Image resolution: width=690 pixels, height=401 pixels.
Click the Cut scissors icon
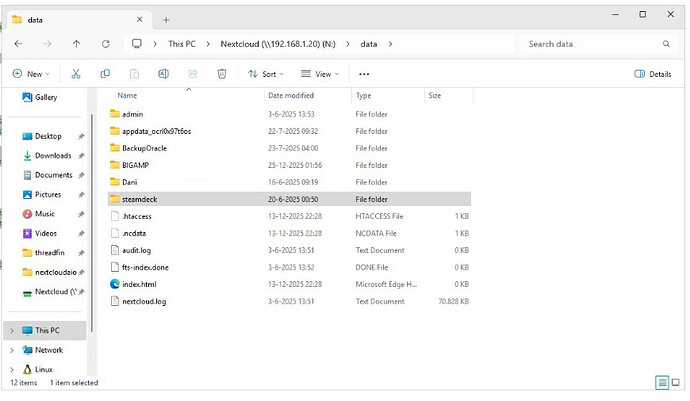(x=76, y=74)
